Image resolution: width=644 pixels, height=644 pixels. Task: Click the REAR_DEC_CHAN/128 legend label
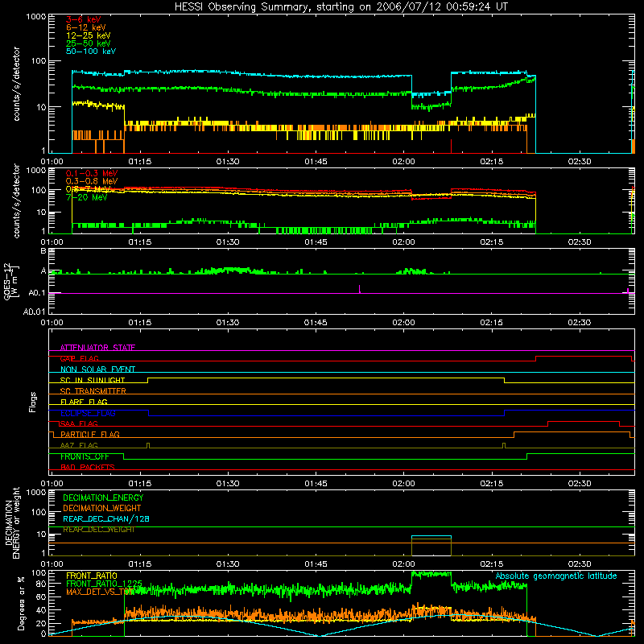click(106, 518)
